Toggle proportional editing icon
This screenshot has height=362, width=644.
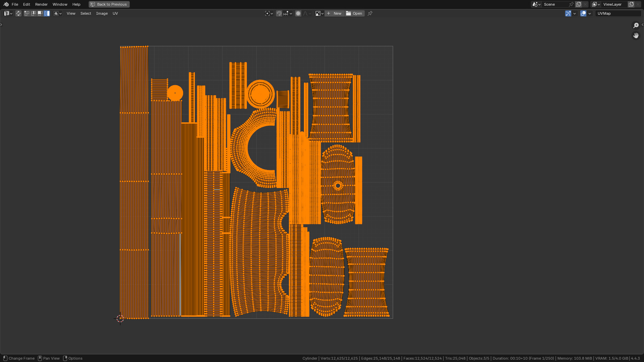(x=298, y=13)
